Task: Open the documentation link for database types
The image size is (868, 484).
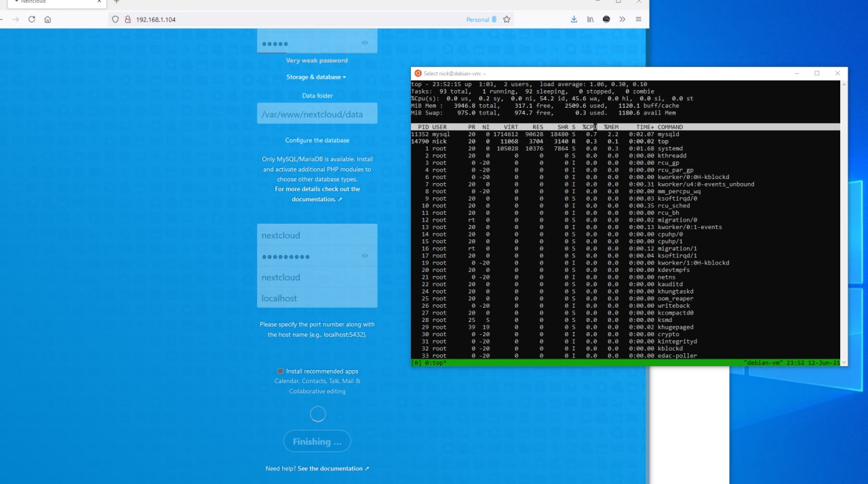Action: [317, 195]
